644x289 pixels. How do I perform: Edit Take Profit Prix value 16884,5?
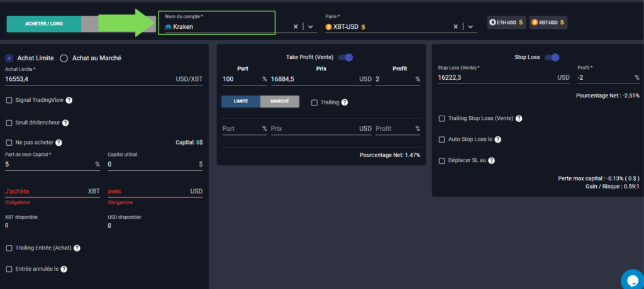click(x=321, y=79)
